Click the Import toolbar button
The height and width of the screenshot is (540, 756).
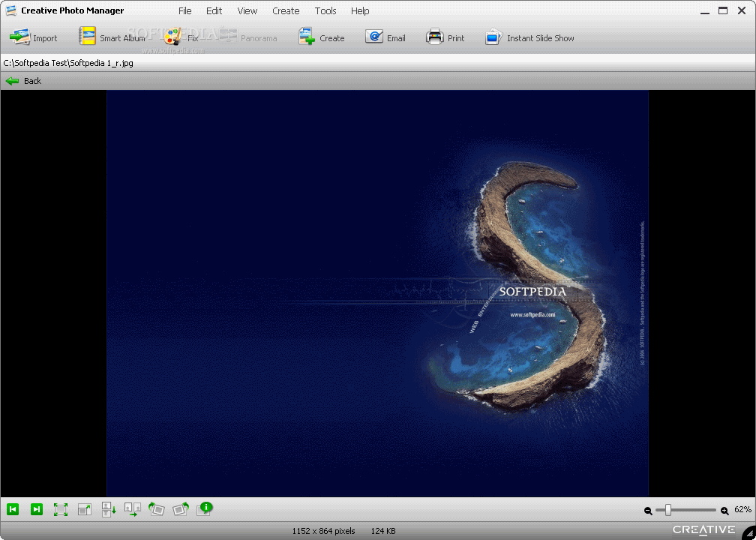(33, 38)
